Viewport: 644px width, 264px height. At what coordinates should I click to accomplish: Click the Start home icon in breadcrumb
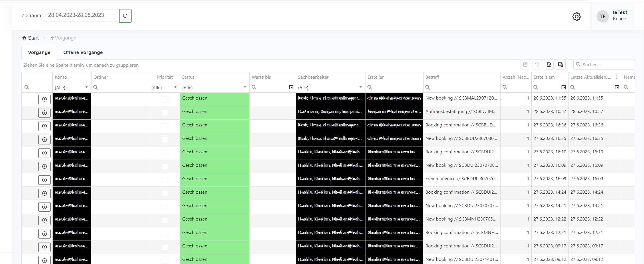coord(24,38)
